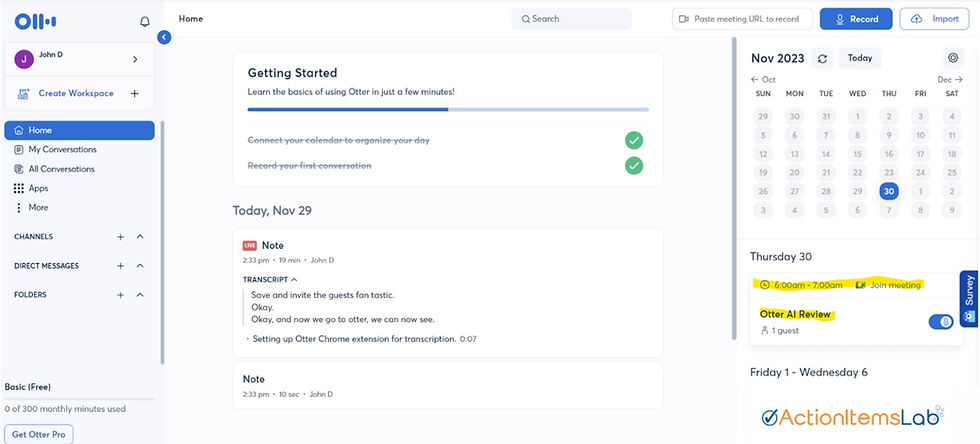The height and width of the screenshot is (444, 980).
Task: Click the Get Otter Pro button
Action: [x=38, y=434]
